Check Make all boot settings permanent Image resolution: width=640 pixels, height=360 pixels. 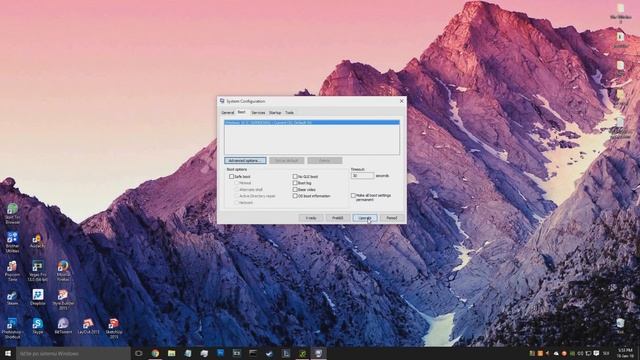point(353,196)
